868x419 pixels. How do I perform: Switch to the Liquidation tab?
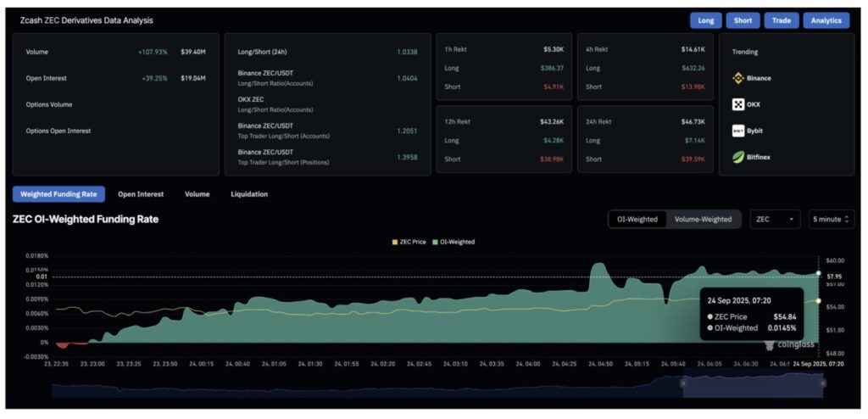point(249,194)
